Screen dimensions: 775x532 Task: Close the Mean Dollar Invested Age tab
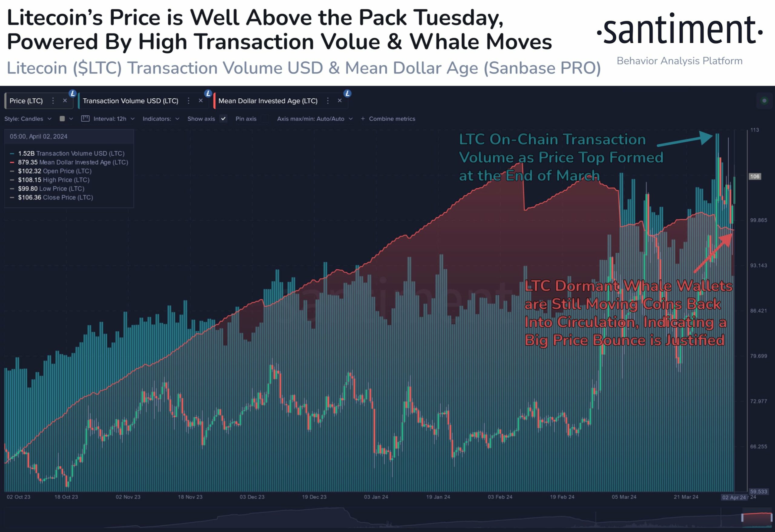[341, 101]
